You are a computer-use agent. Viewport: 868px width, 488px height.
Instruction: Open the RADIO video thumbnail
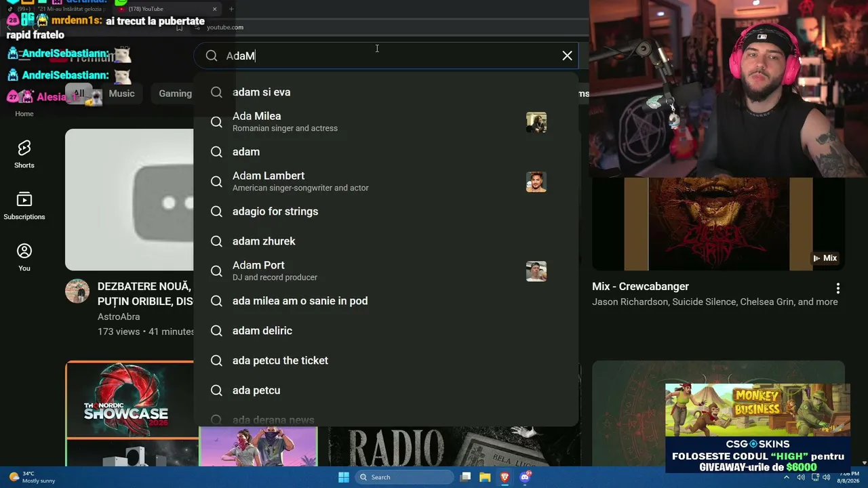(x=454, y=447)
